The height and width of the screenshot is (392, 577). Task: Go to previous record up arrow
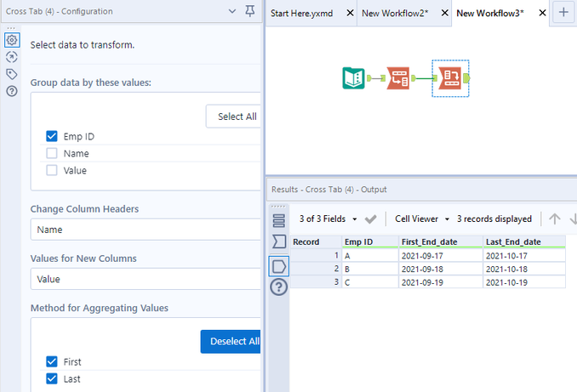pyautogui.click(x=555, y=219)
